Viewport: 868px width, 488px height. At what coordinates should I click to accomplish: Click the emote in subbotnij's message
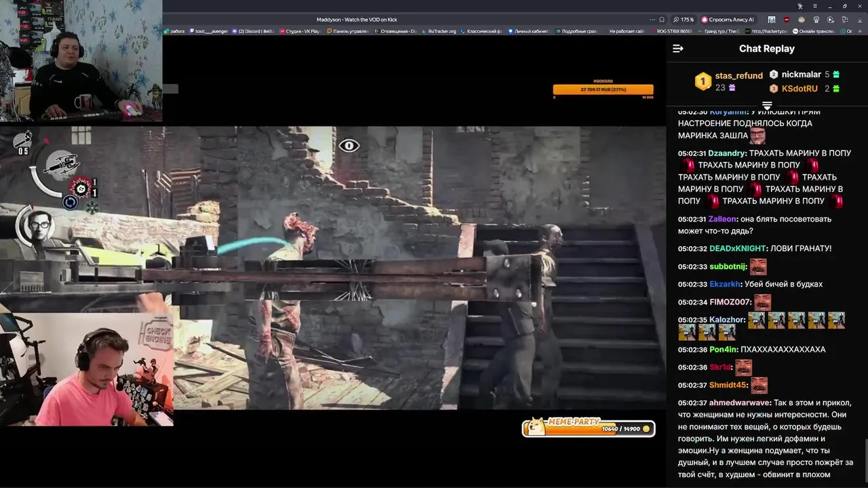pos(758,266)
